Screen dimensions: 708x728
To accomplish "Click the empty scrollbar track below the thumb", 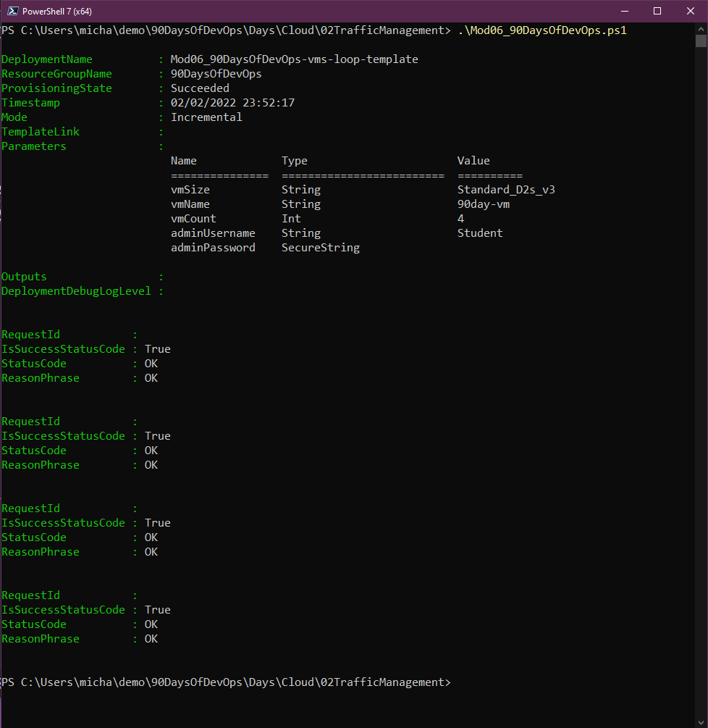I will click(x=701, y=362).
